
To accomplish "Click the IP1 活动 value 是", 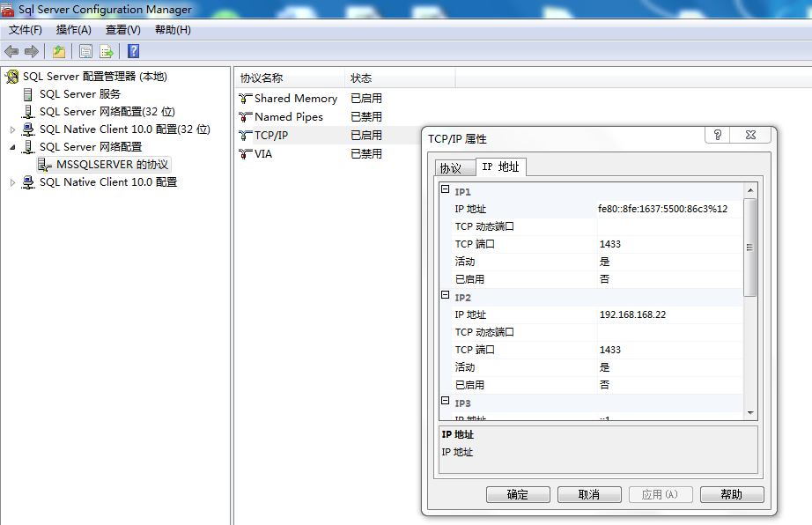I will click(x=670, y=262).
